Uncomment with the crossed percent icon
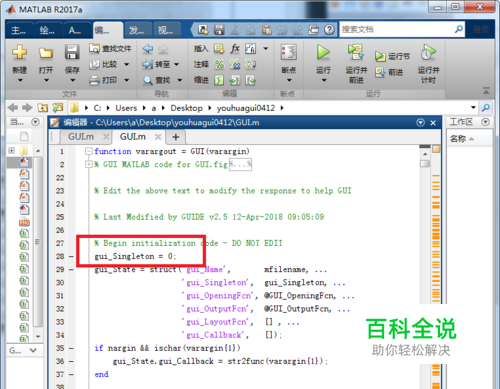Image resolution: width=500 pixels, height=389 pixels. (235, 64)
